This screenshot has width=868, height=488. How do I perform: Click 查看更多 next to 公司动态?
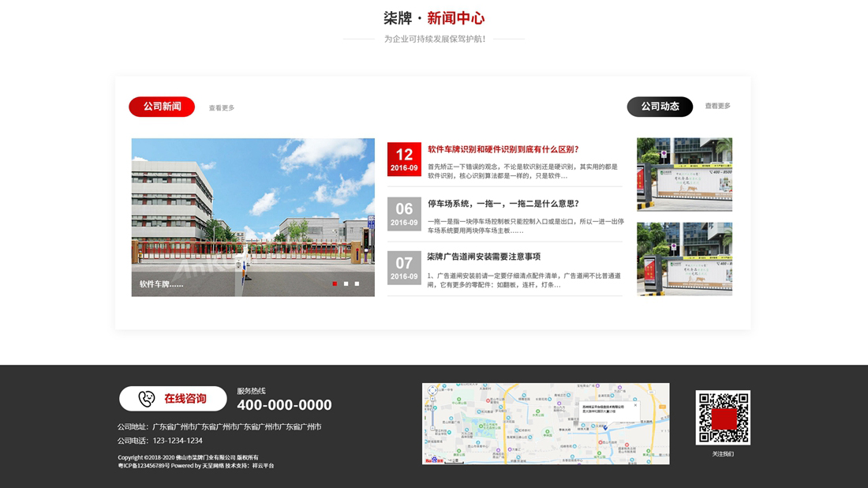717,106
